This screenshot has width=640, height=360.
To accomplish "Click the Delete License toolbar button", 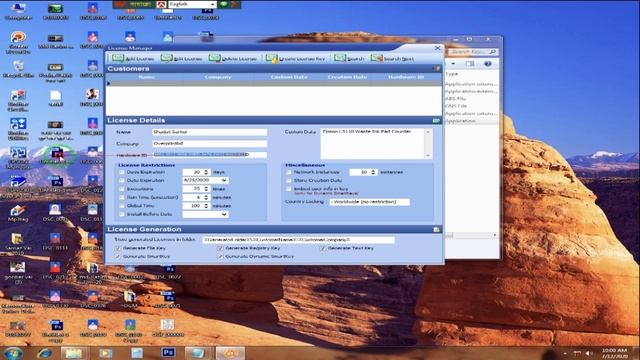I will tap(233, 58).
